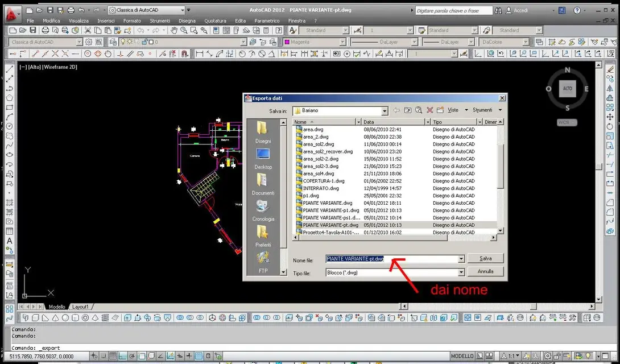Image resolution: width=620 pixels, height=364 pixels.
Task: Open the Disegna menu
Action: [x=187, y=20]
